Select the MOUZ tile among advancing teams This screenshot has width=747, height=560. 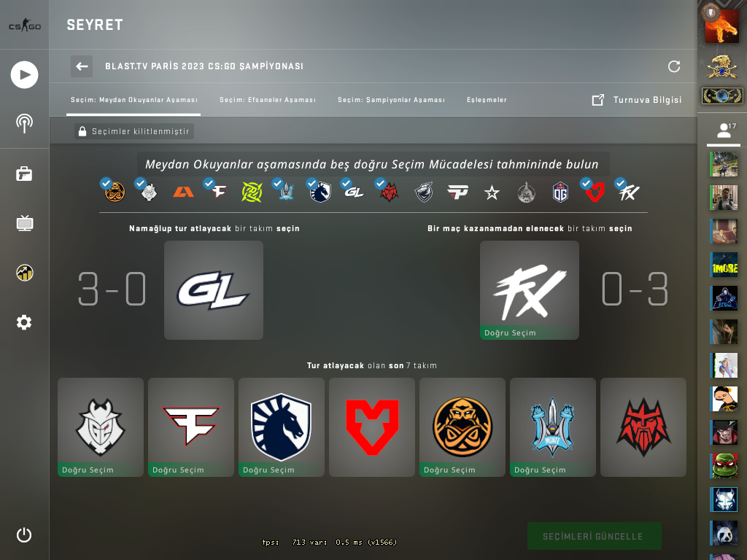(372, 427)
